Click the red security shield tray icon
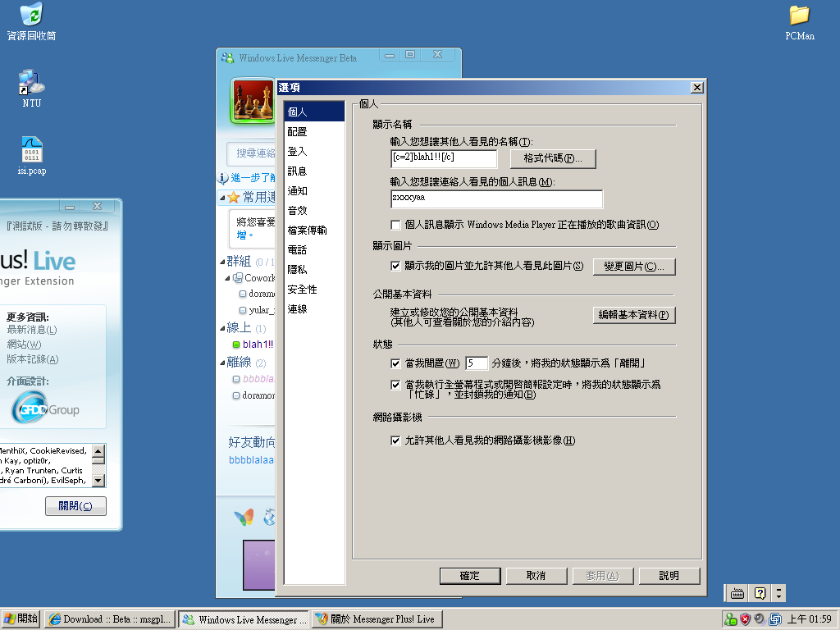This screenshot has height=630, width=840. click(x=745, y=619)
